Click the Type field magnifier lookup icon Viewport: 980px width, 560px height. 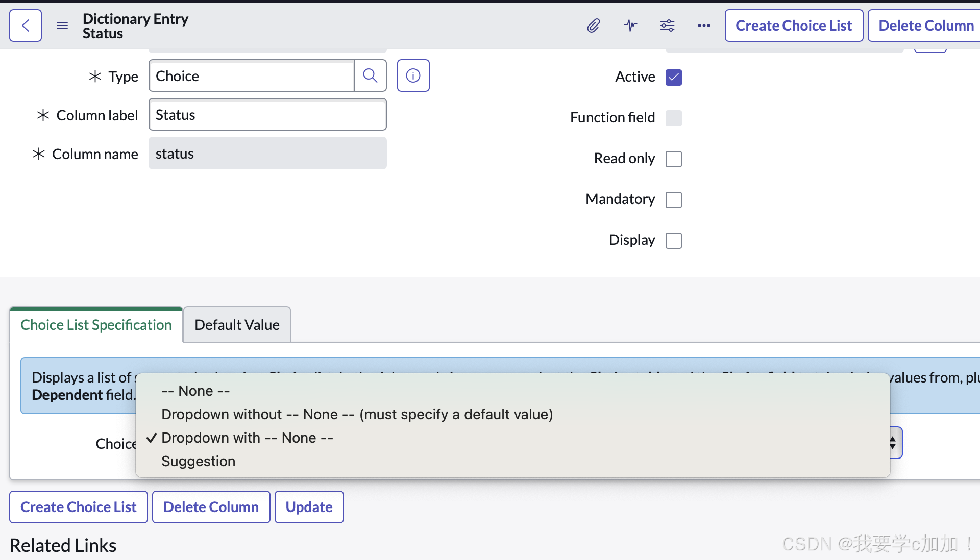pyautogui.click(x=370, y=76)
